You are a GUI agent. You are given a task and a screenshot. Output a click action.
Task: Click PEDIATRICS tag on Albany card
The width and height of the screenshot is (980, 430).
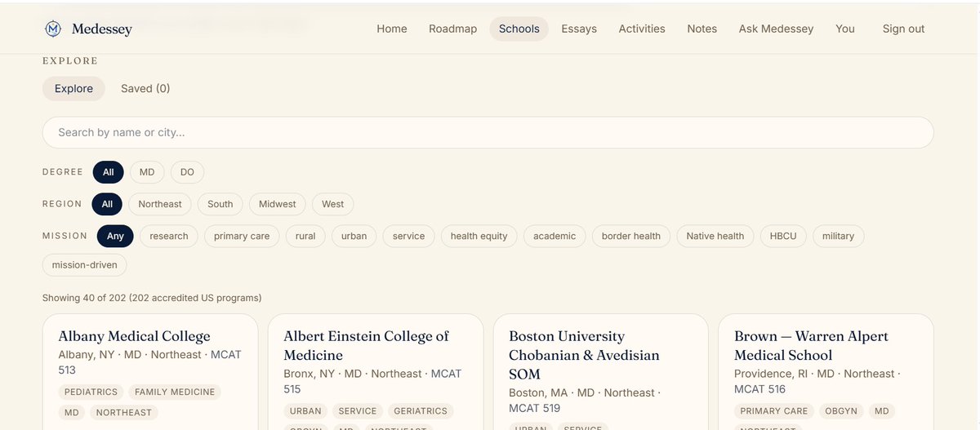(91, 392)
